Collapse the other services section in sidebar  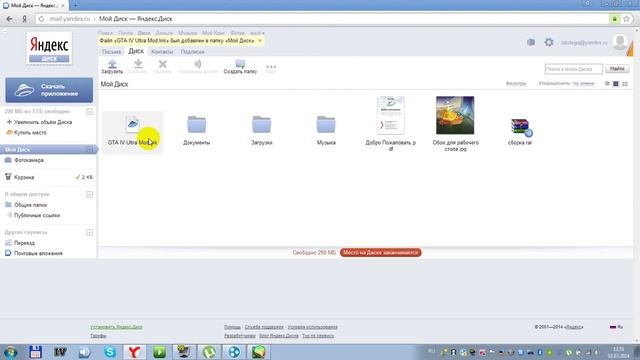coord(89,232)
